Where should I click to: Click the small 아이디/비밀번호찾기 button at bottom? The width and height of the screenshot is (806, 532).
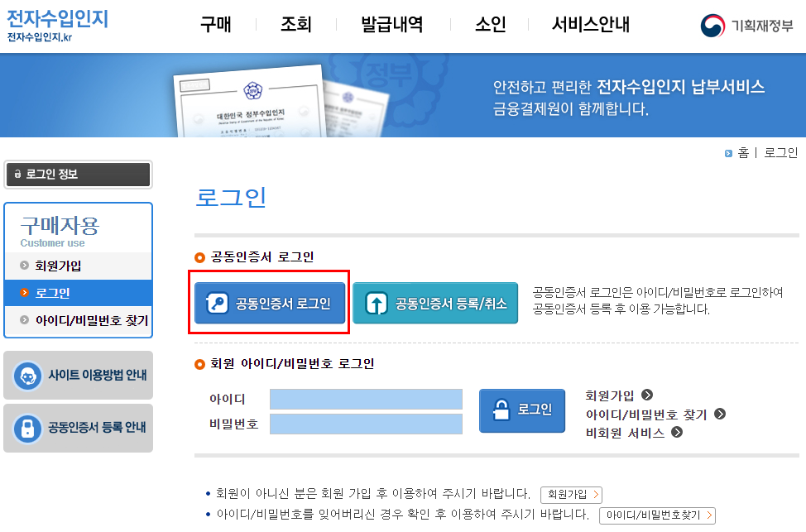657,515
